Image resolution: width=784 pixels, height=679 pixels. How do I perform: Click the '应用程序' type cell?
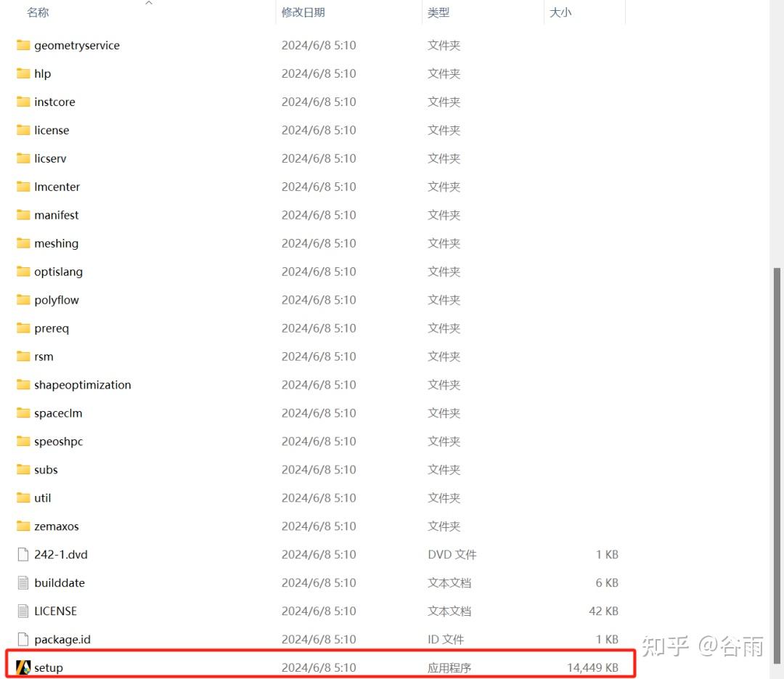point(449,667)
